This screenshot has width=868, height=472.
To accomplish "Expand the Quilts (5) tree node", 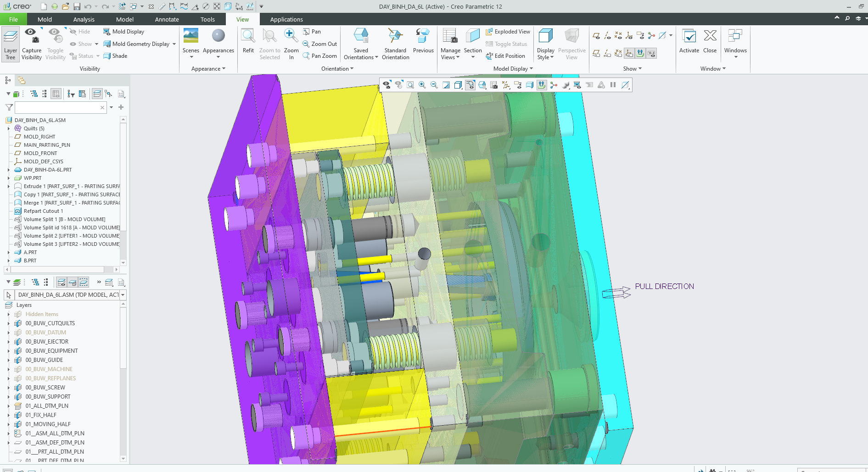I will point(9,128).
